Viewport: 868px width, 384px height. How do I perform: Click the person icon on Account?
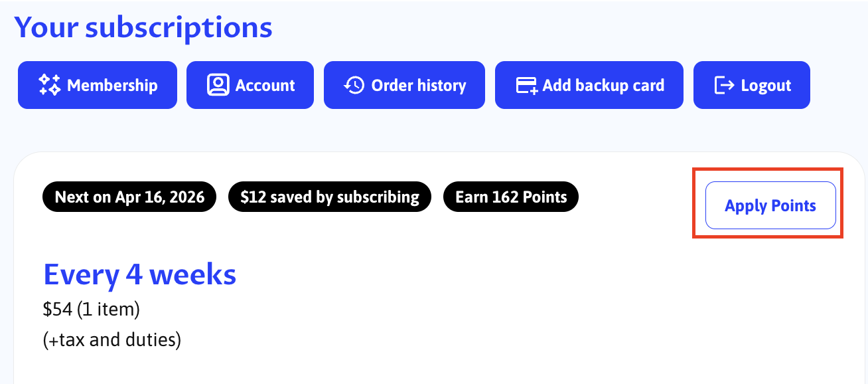218,85
